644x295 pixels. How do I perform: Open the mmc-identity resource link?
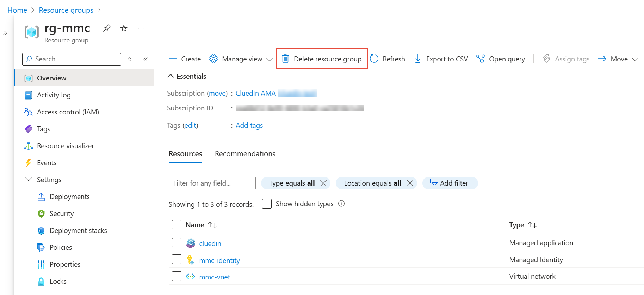219,260
